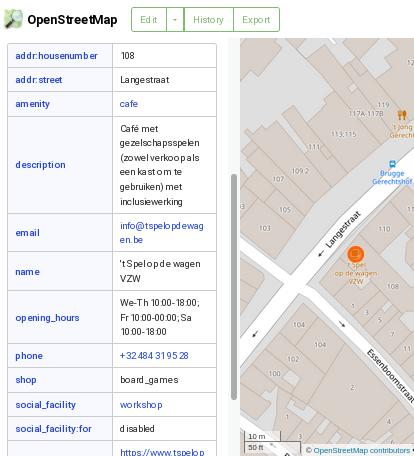Screen dimensions: 414x456
Task: Click the https://www.tspelop website link
Action: [162, 452]
